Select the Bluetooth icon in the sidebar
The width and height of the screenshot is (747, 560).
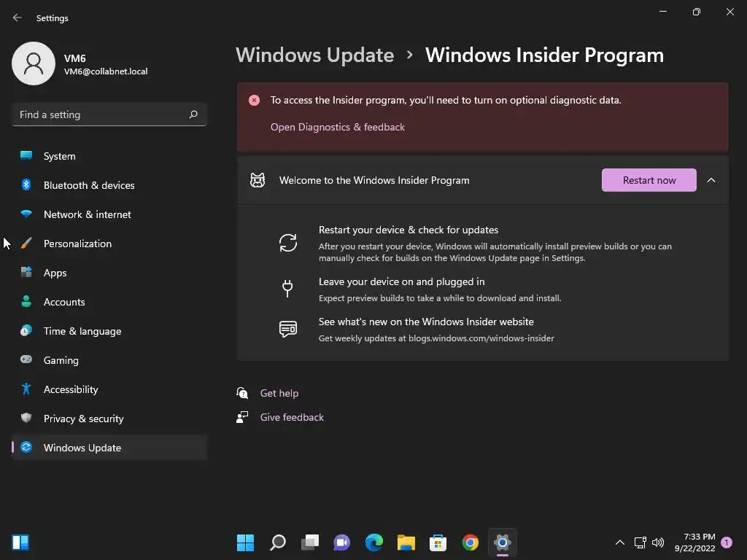26,184
